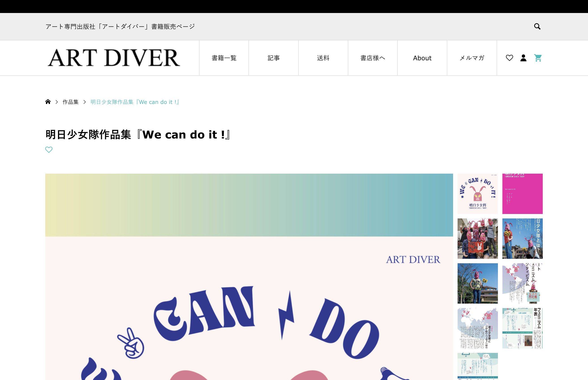Click the search magnifier icon
The image size is (588, 380).
[x=537, y=26]
